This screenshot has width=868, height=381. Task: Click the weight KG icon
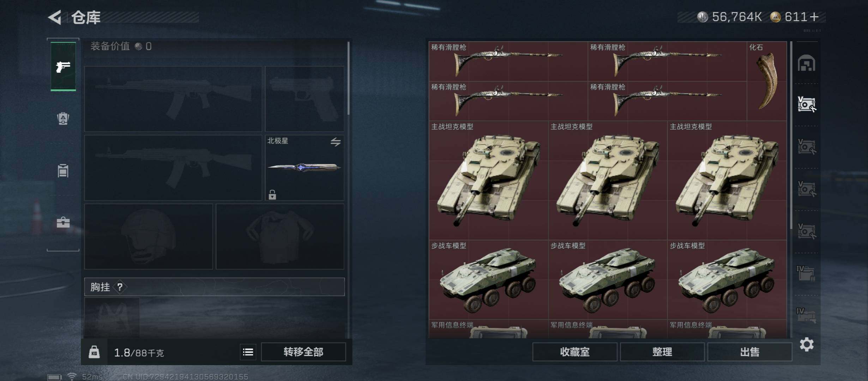tap(94, 352)
